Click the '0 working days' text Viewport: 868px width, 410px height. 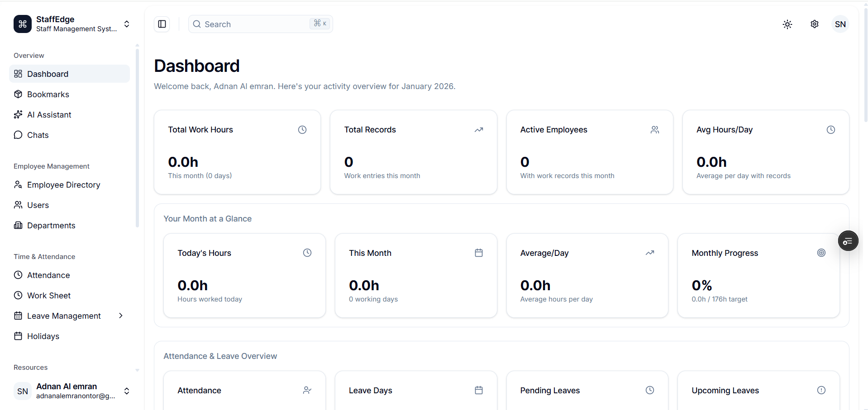click(x=373, y=299)
